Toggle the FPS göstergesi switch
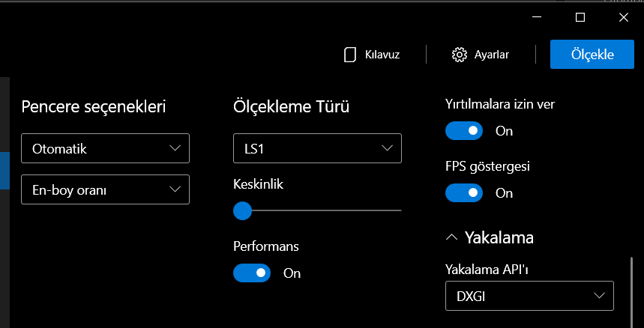The image size is (644, 328). pos(464,193)
